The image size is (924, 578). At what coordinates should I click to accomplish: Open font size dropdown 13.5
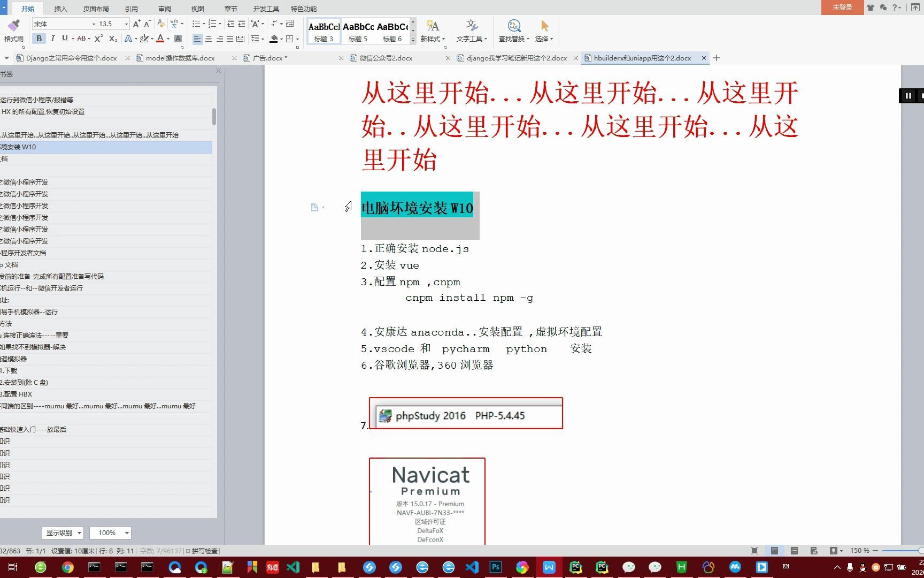(126, 24)
